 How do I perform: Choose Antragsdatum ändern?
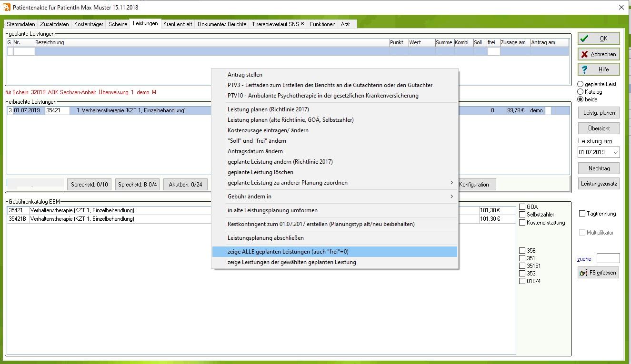click(335, 151)
